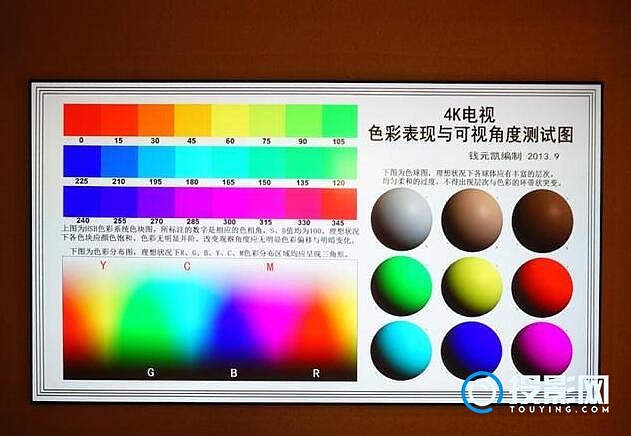
Task: Click the red color block labeled 0
Action: (x=82, y=120)
